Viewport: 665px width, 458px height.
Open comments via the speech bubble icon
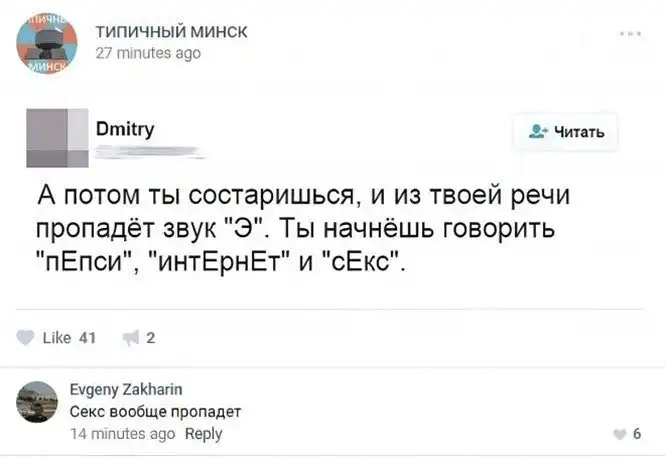pos(128,337)
